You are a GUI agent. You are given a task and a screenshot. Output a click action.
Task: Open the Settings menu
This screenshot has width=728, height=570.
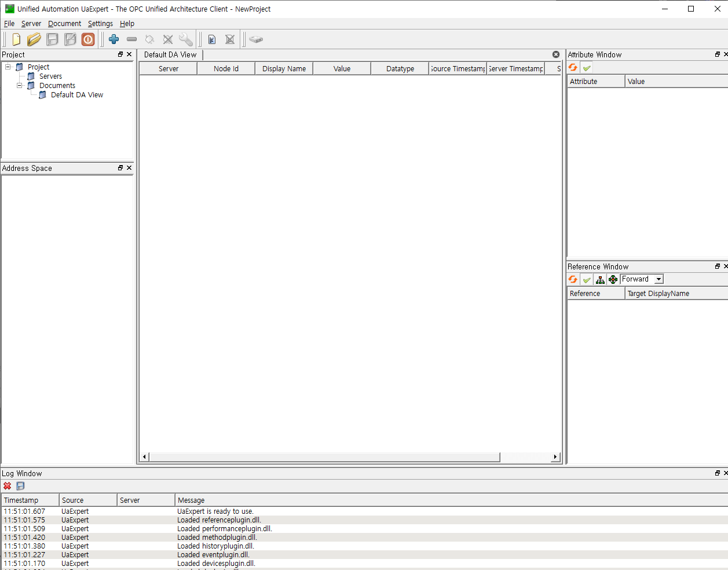[100, 24]
